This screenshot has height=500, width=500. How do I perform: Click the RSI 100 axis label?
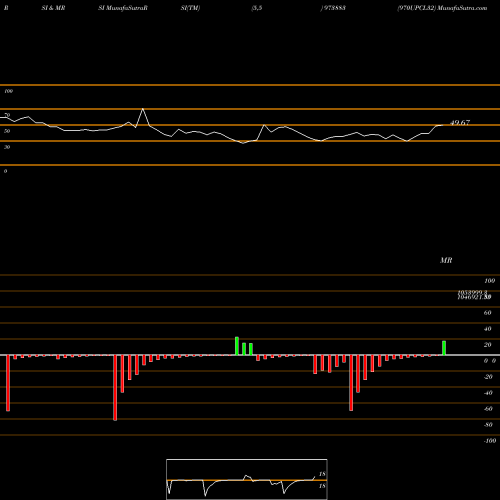pyautogui.click(x=8, y=91)
